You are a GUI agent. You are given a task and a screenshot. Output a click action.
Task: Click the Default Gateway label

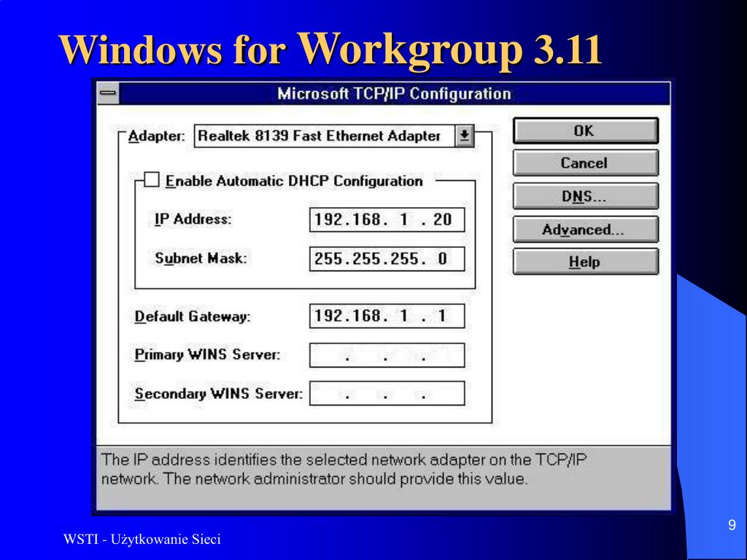click(x=193, y=316)
